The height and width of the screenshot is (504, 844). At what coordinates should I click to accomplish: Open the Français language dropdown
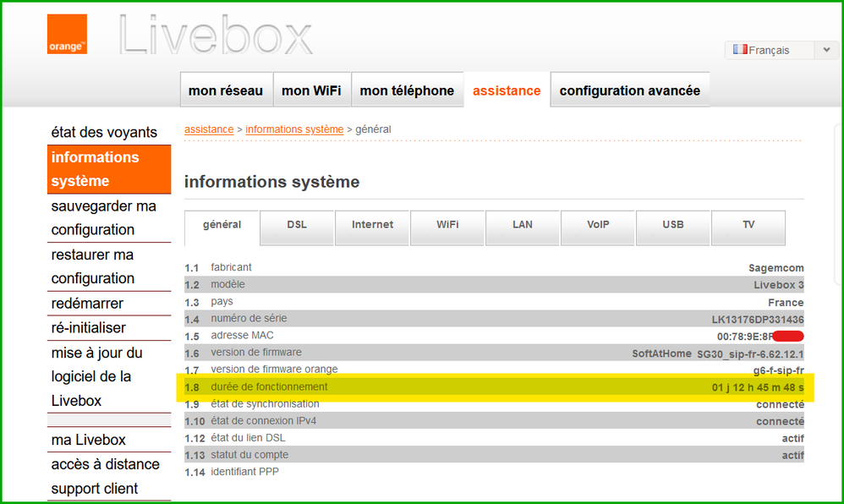click(x=781, y=50)
